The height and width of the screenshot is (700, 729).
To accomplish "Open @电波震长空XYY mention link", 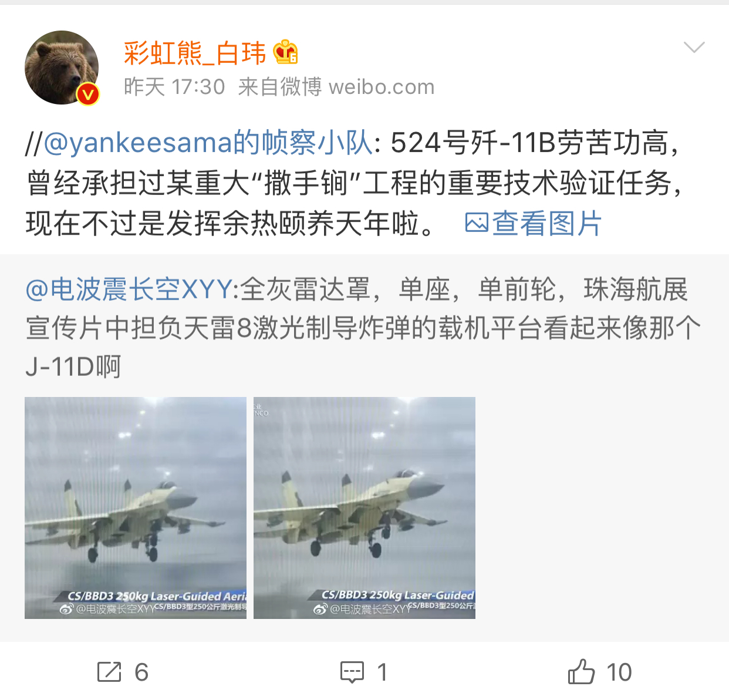I will click(x=129, y=290).
